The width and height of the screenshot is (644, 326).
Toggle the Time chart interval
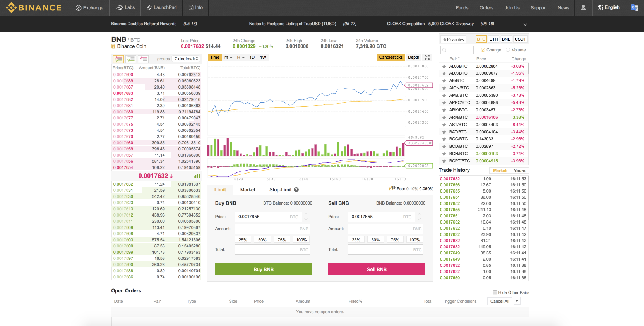[215, 57]
